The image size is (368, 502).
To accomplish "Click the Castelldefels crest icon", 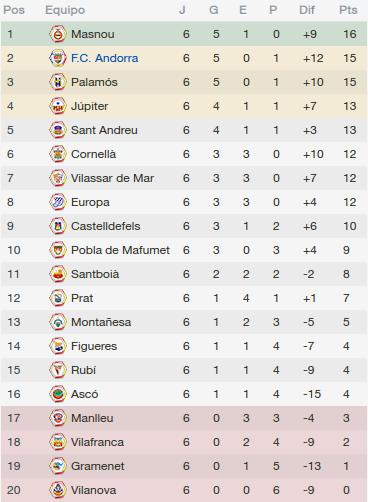I will [x=58, y=226].
